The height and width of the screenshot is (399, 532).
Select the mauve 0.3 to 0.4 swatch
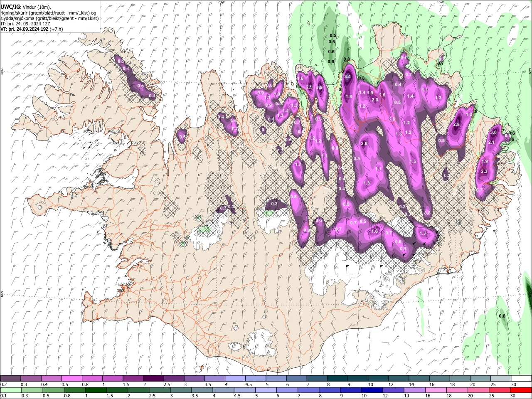pos(31,378)
